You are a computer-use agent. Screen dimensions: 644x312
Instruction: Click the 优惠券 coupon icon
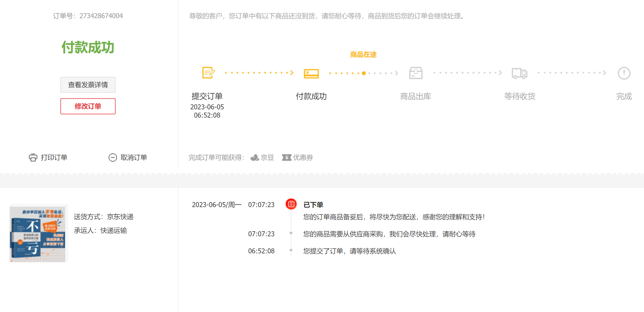point(287,158)
